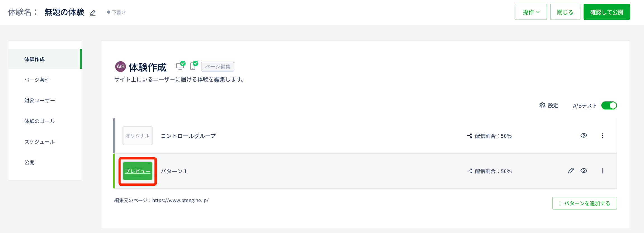Switch to the スケジュール section

pyautogui.click(x=39, y=142)
